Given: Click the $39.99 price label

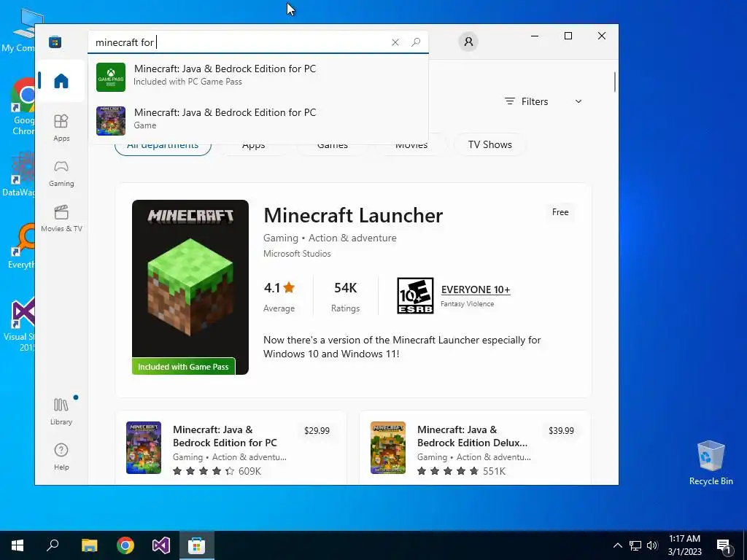Looking at the screenshot, I should [561, 430].
